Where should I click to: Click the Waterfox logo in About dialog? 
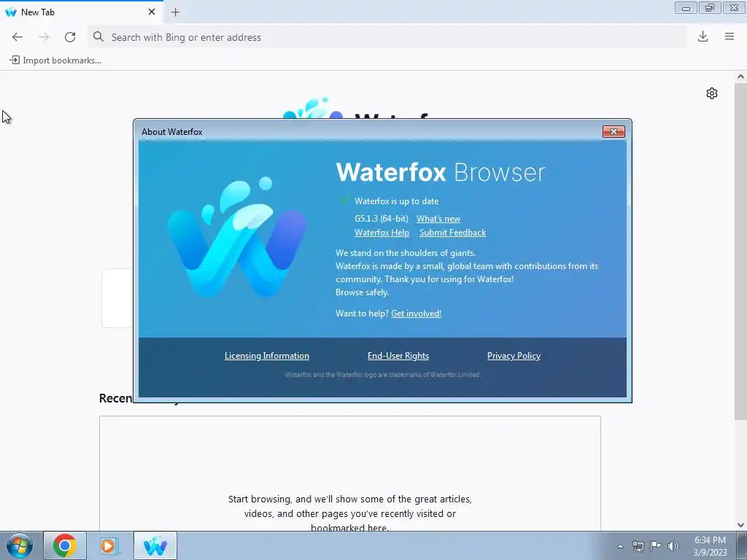(x=237, y=237)
